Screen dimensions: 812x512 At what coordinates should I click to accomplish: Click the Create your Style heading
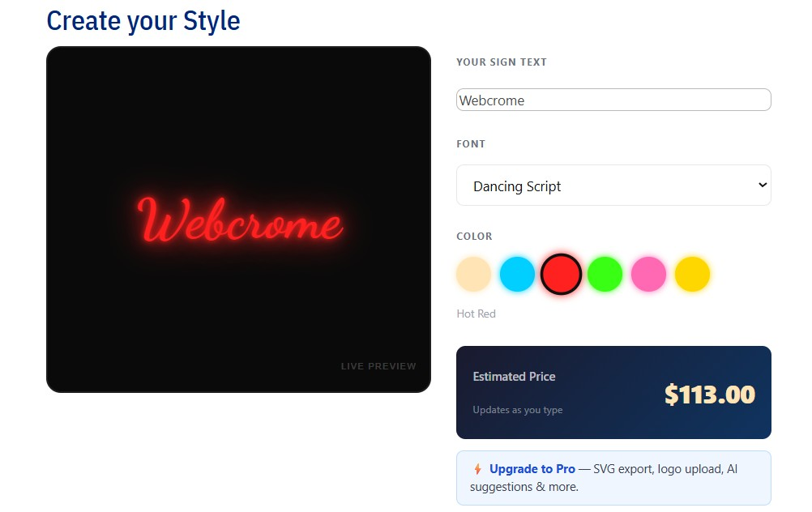(x=143, y=21)
